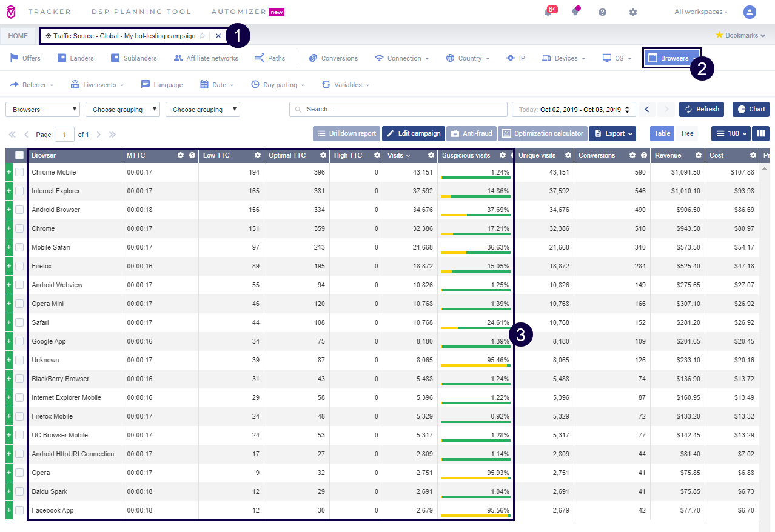Viewport: 775px width, 532px height.
Task: Tick the Internet Explorer row checkbox
Action: (x=19, y=191)
